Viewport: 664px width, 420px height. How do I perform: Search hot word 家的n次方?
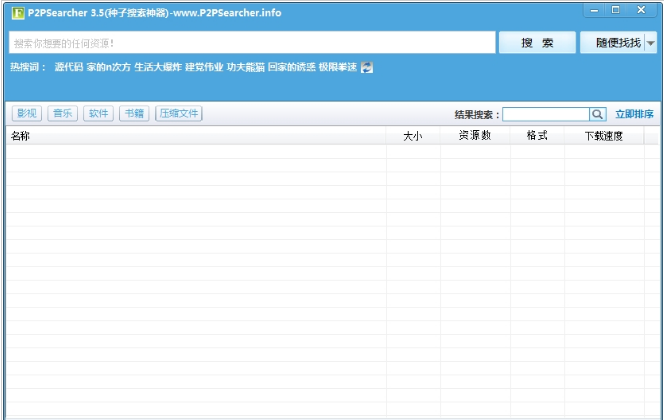tap(108, 67)
